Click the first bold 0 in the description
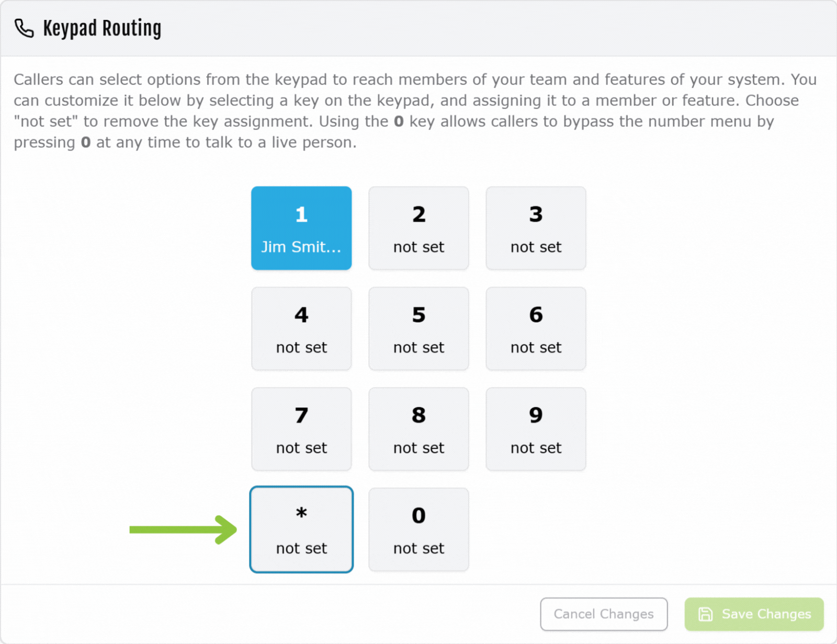Image resolution: width=837 pixels, height=644 pixels. pyautogui.click(x=399, y=121)
